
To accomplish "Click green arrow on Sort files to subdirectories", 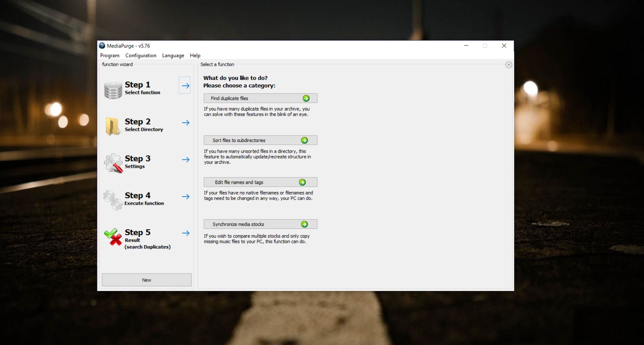I will click(304, 140).
